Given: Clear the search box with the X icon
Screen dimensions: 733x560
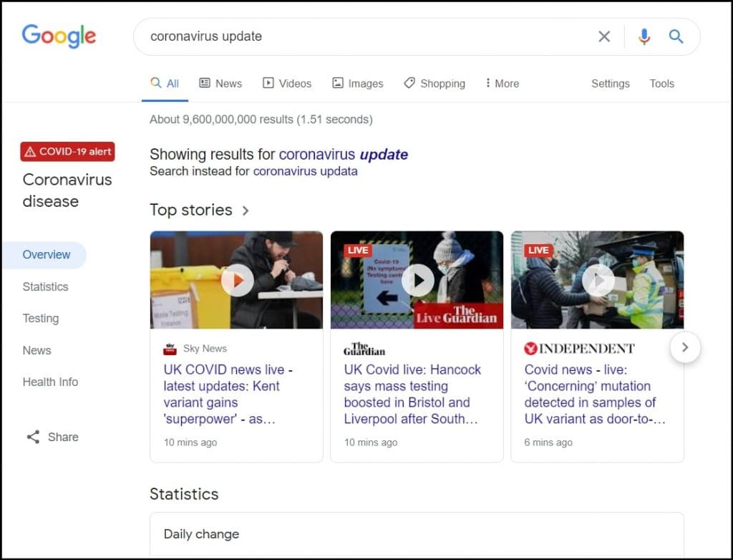Looking at the screenshot, I should [604, 37].
